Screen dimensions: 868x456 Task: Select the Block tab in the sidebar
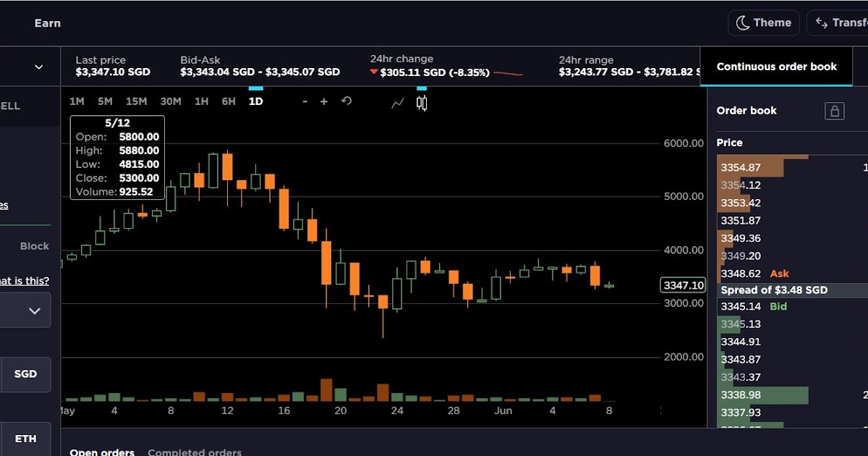(33, 246)
